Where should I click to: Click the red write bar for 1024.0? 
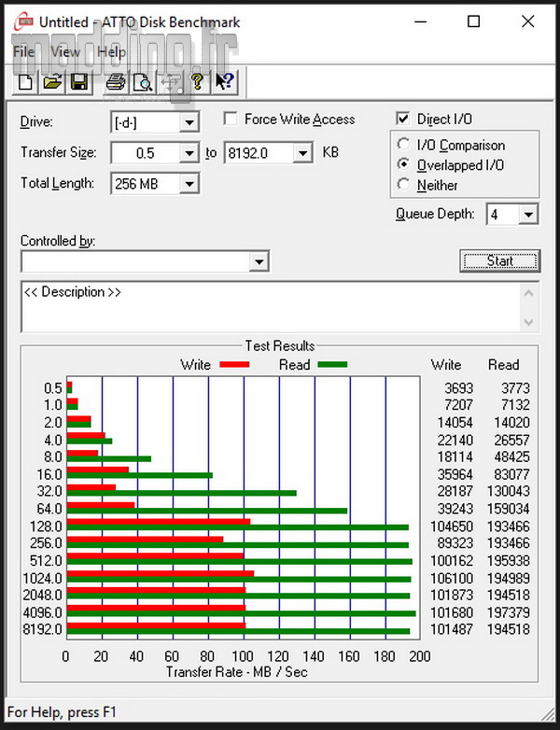pyautogui.click(x=161, y=573)
